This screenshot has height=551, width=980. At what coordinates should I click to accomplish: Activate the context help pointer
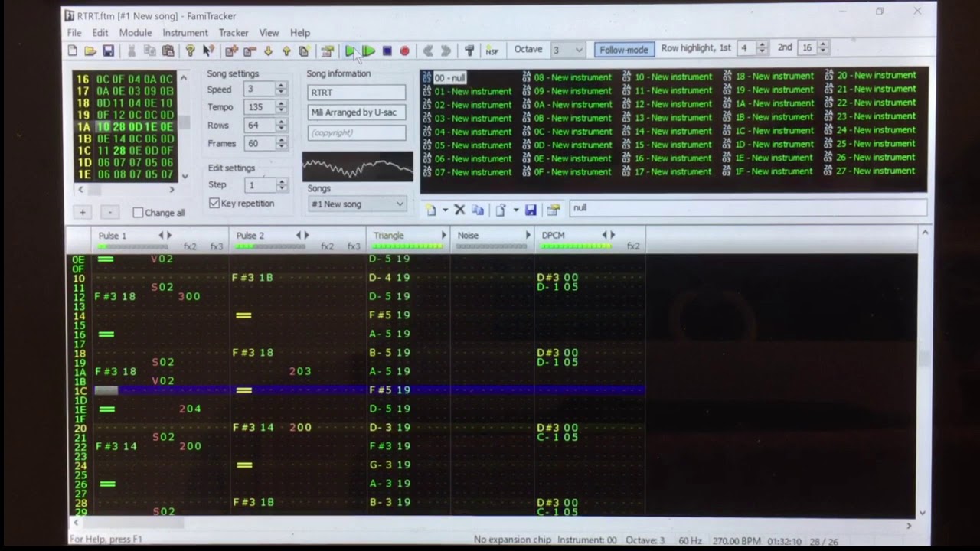[x=207, y=51]
